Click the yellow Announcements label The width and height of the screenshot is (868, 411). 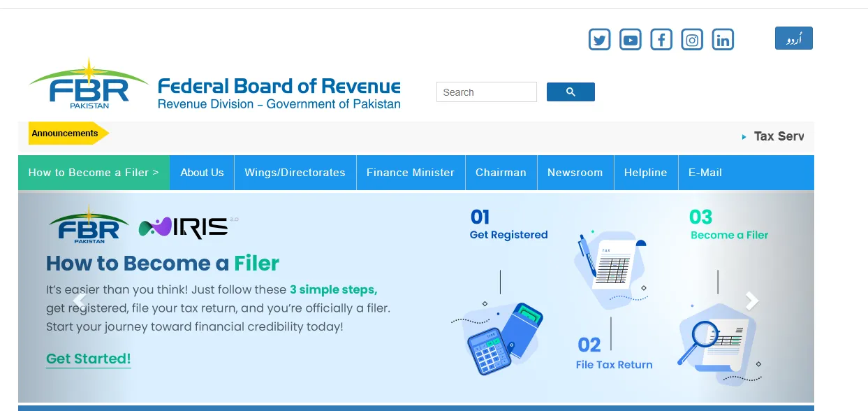pyautogui.click(x=68, y=134)
